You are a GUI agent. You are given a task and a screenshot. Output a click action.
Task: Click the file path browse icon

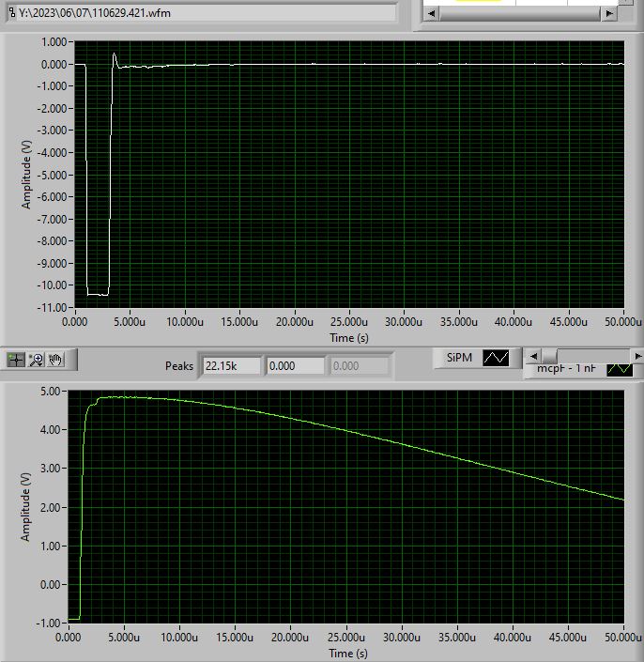12,12
